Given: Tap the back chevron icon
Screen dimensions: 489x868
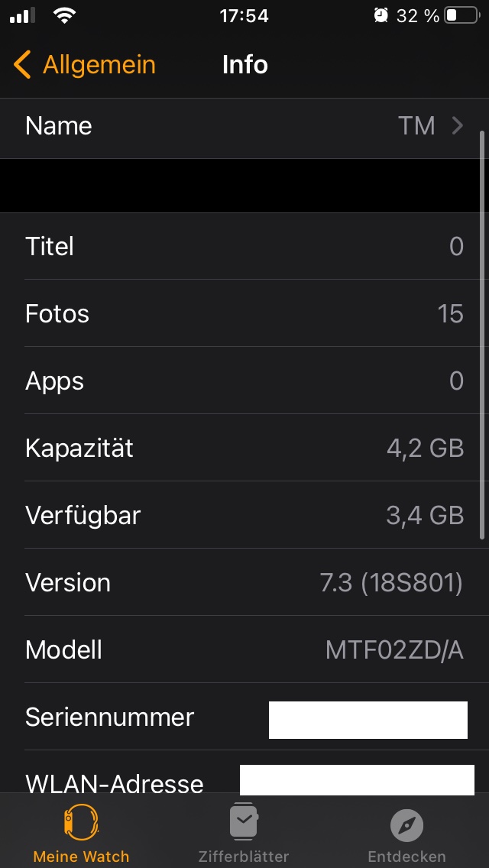Looking at the screenshot, I should 22,65.
